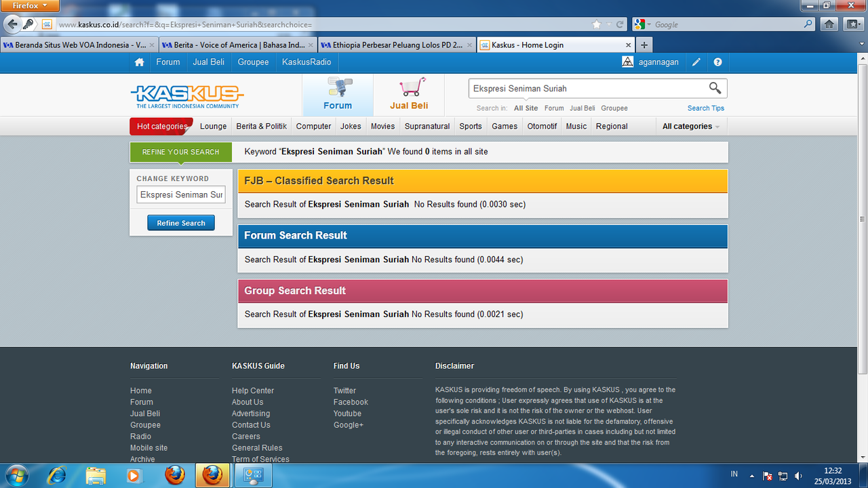Viewport: 868px width, 488px height.
Task: Click KaskusRadio in top navigation
Action: coord(307,62)
